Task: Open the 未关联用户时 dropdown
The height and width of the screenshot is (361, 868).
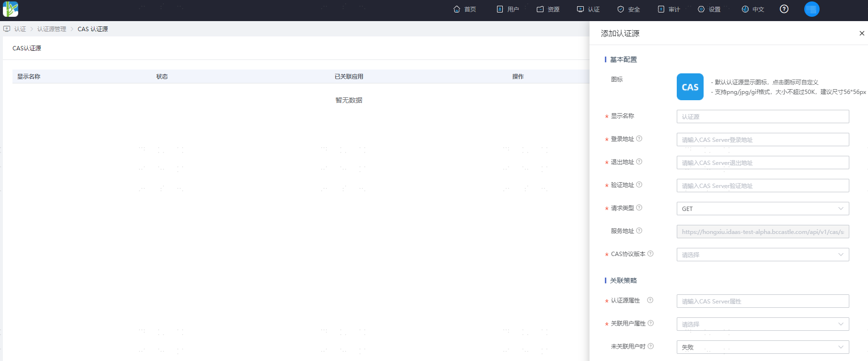Action: (x=763, y=347)
